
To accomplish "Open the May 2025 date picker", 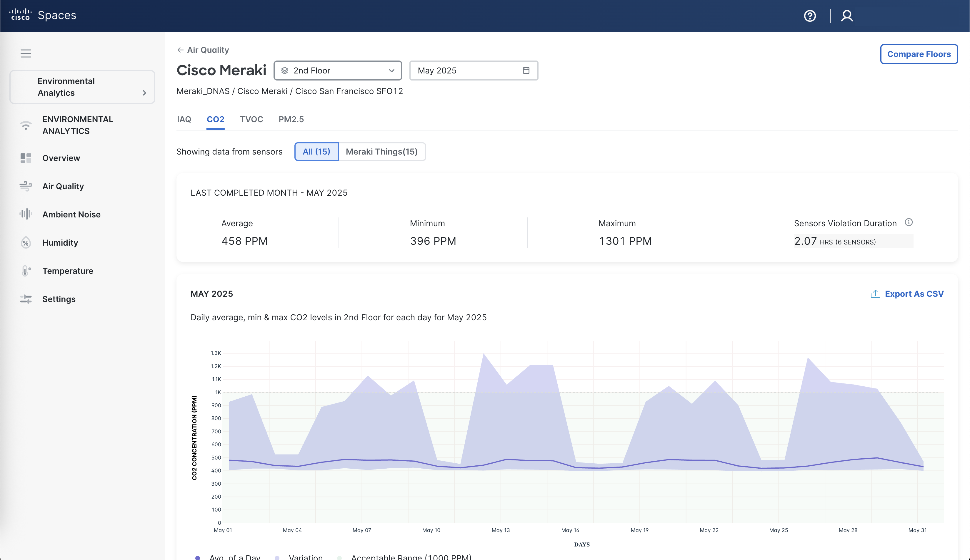I will [x=474, y=71].
